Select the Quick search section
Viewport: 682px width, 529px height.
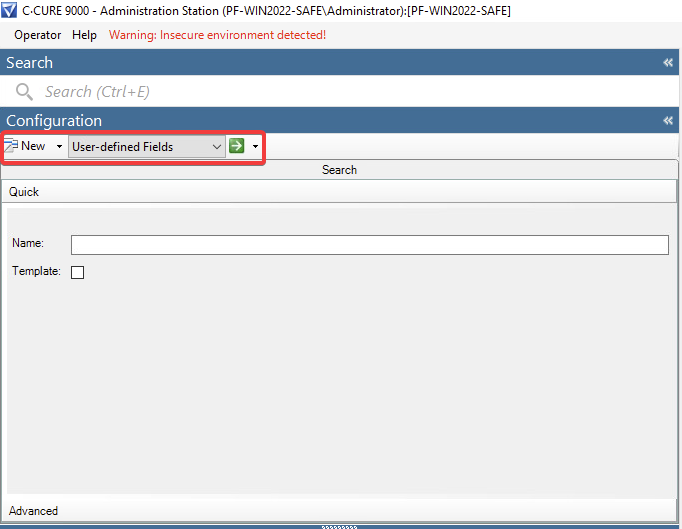tap(25, 191)
